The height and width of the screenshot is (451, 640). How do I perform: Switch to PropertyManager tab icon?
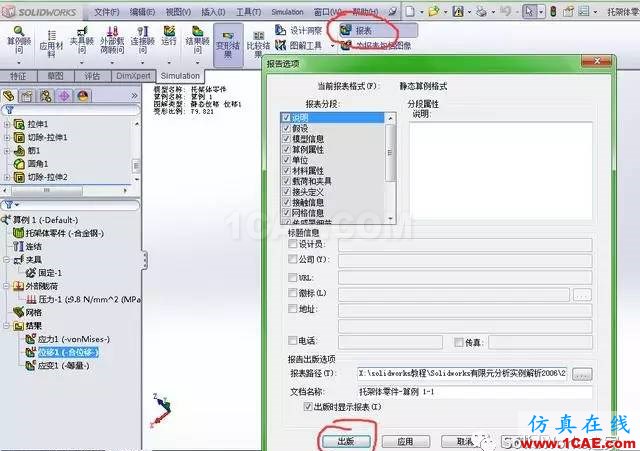point(27,96)
